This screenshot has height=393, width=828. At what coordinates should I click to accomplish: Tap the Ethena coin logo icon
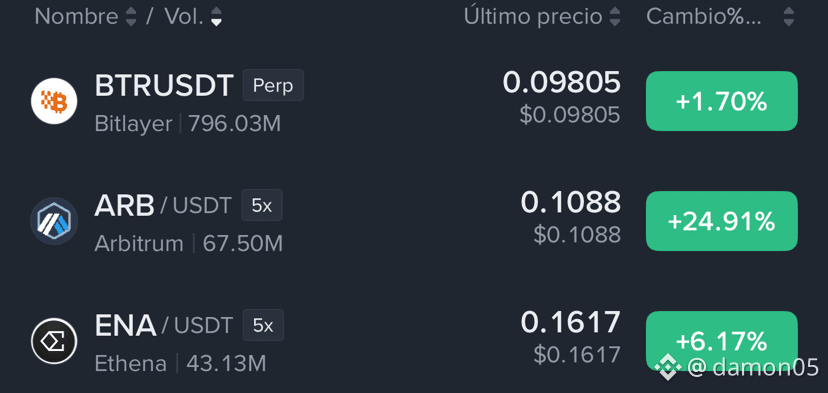coord(54,341)
